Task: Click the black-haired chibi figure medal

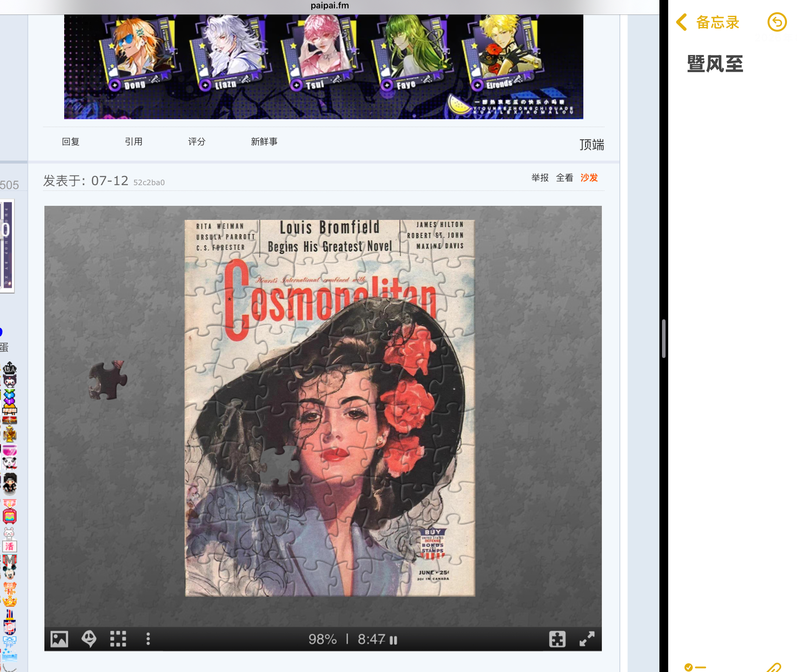Action: click(10, 483)
